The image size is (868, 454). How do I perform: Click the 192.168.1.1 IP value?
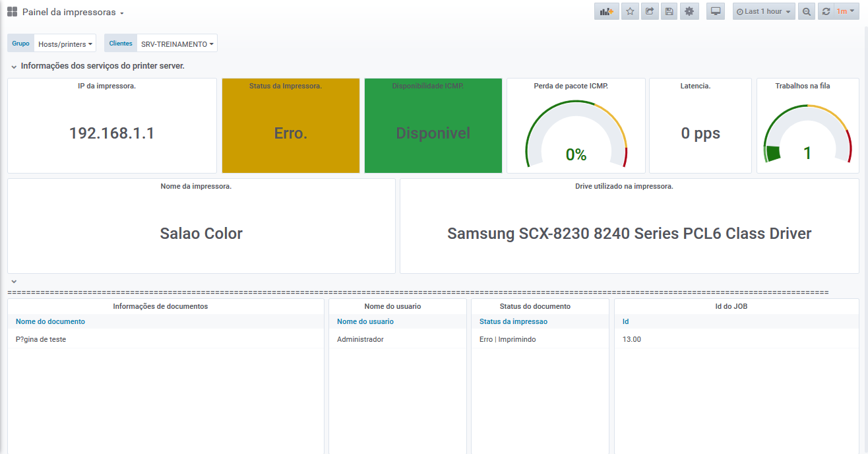pyautogui.click(x=111, y=133)
